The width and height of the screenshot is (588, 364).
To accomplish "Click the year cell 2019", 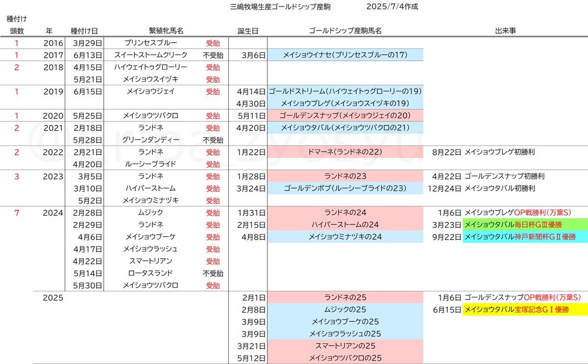I will pyautogui.click(x=53, y=92).
